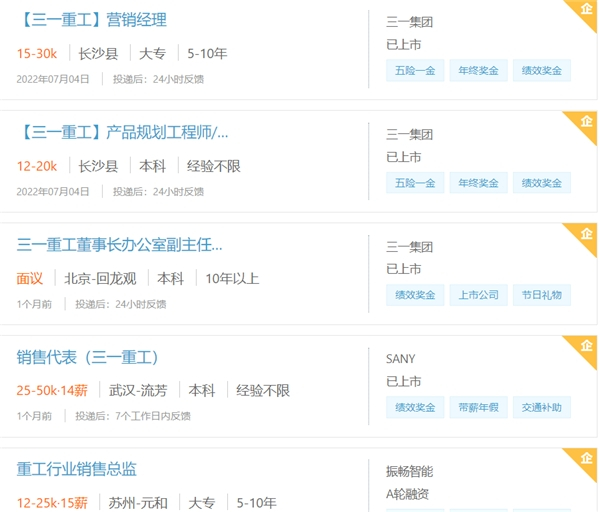This screenshot has width=600, height=512.
Task: Click 年终奖金 tag in 产品规划工程师 card
Action: (x=479, y=183)
